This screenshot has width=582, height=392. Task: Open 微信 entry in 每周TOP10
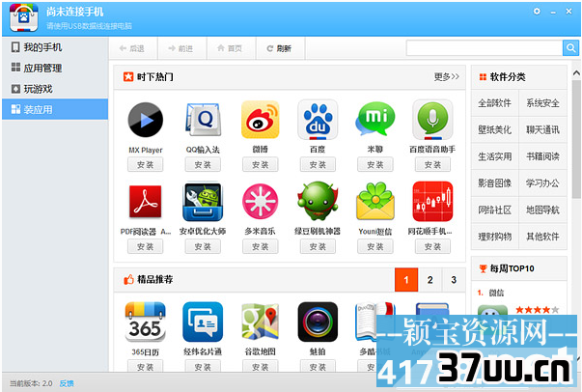coord(496,293)
